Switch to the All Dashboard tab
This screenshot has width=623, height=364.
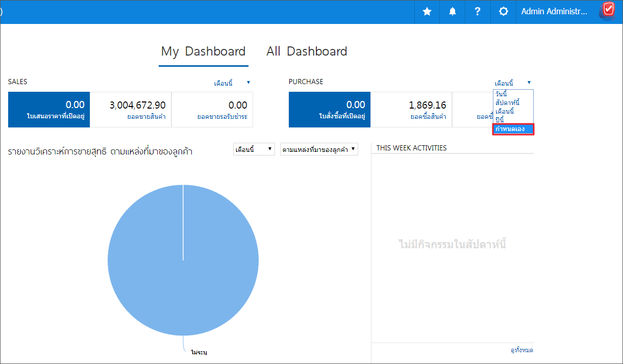click(x=307, y=51)
